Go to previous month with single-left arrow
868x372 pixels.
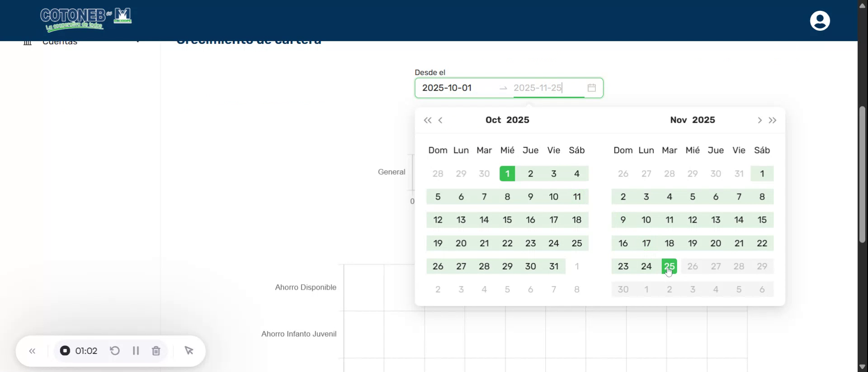[440, 120]
